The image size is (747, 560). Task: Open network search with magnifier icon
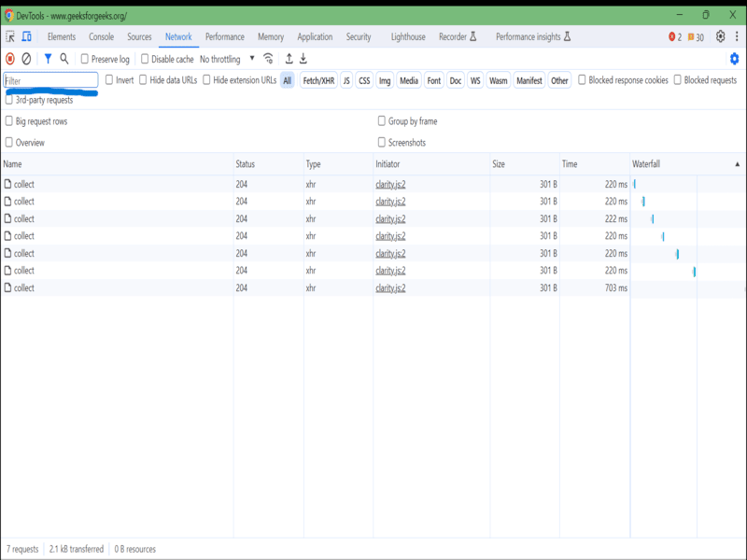(x=64, y=59)
